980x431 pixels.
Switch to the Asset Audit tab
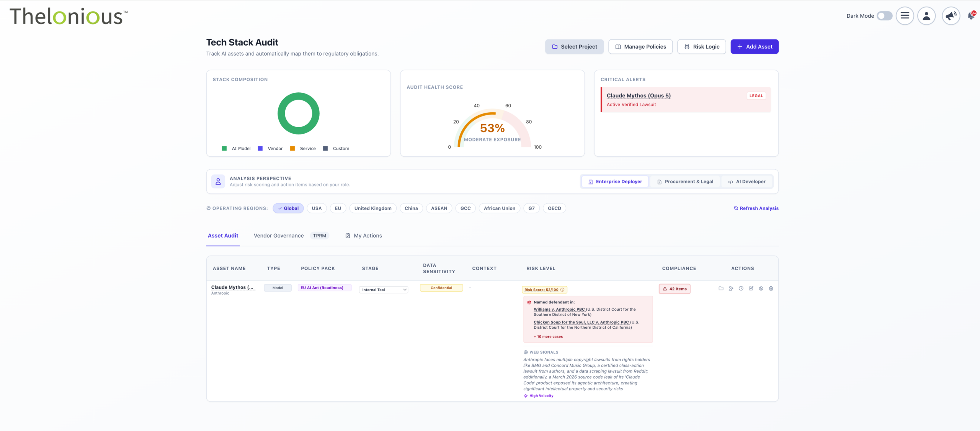pos(223,236)
